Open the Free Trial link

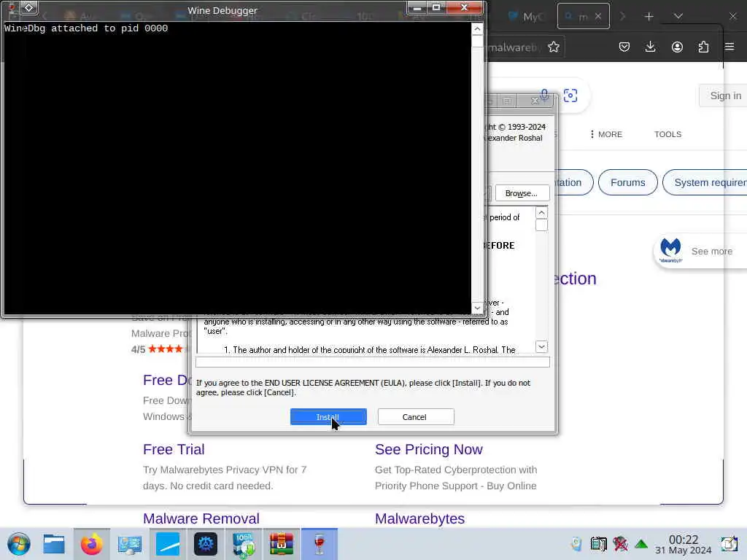pos(174,449)
